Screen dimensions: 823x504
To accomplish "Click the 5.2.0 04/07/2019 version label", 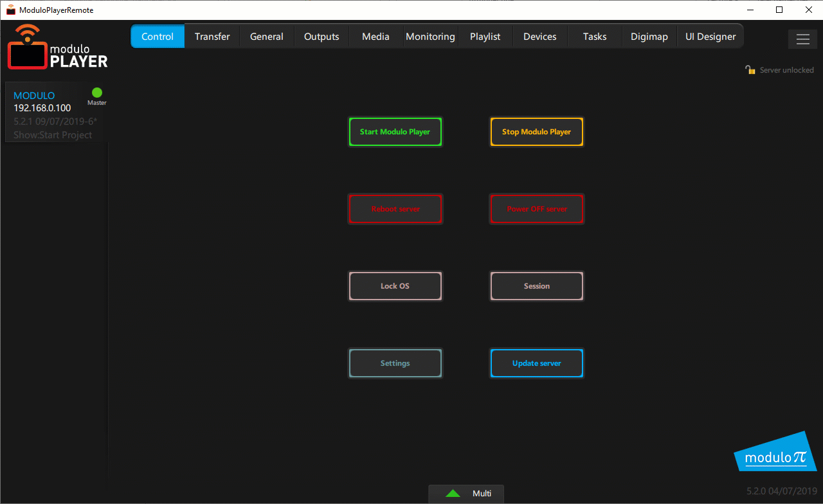I will tap(782, 491).
